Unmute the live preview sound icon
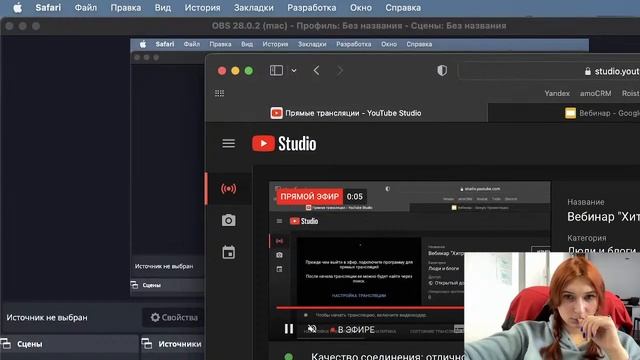The image size is (640, 360). 312,329
